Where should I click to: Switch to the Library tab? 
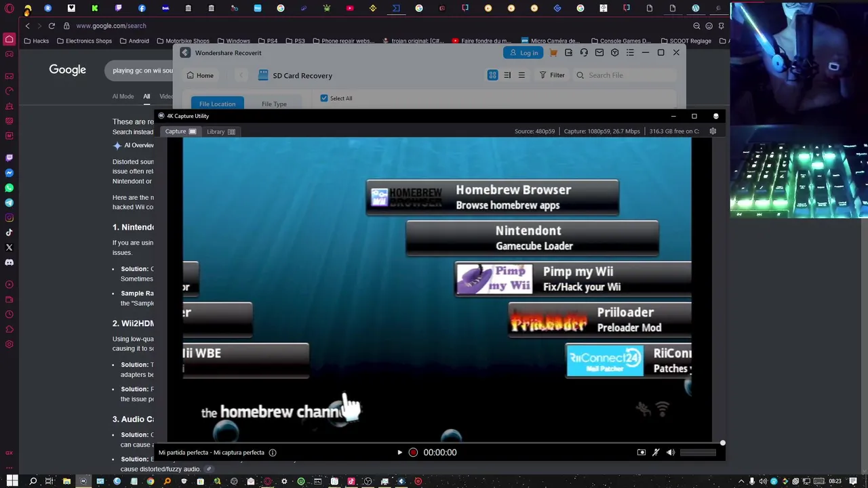click(221, 131)
